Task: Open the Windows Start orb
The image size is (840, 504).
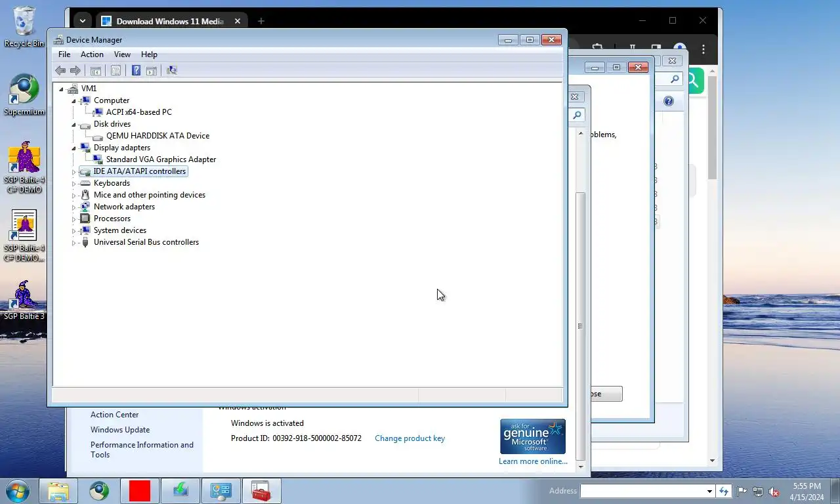Action: click(x=16, y=491)
